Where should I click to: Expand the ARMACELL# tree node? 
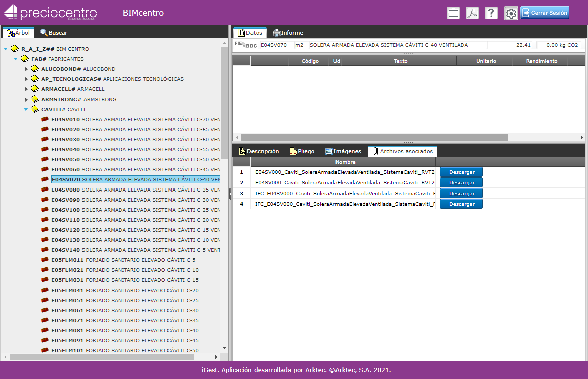[x=26, y=89]
